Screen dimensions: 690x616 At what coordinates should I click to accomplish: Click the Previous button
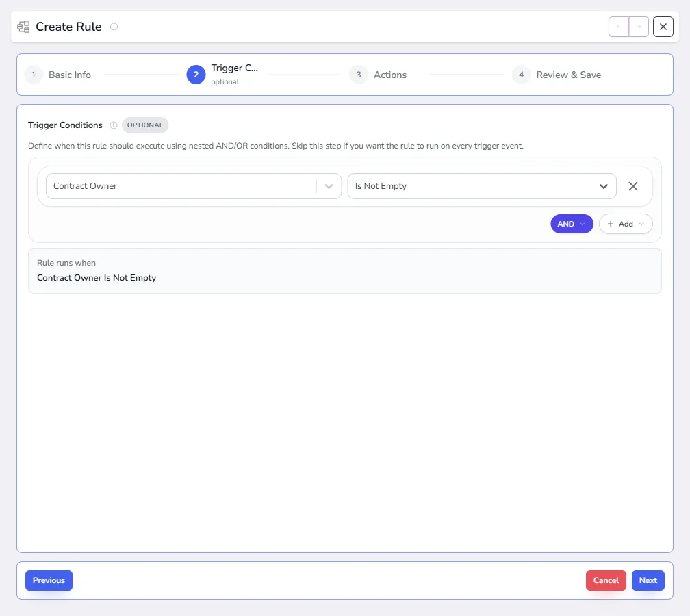coord(49,580)
